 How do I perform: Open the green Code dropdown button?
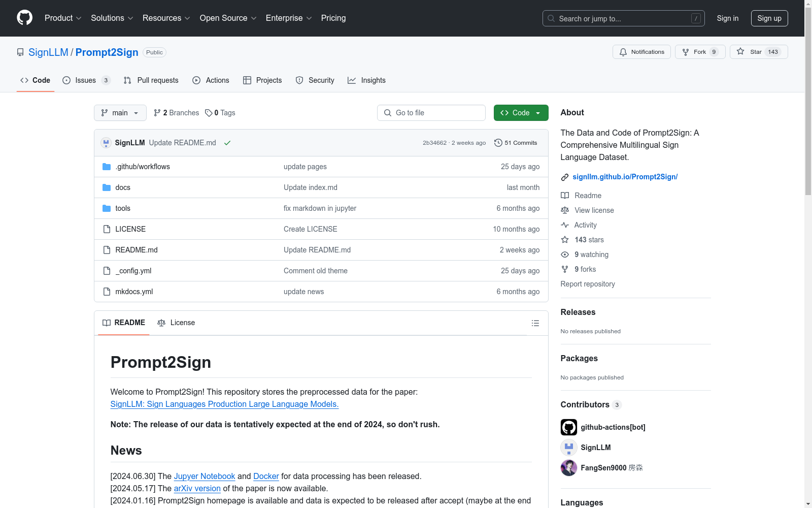[x=521, y=113]
